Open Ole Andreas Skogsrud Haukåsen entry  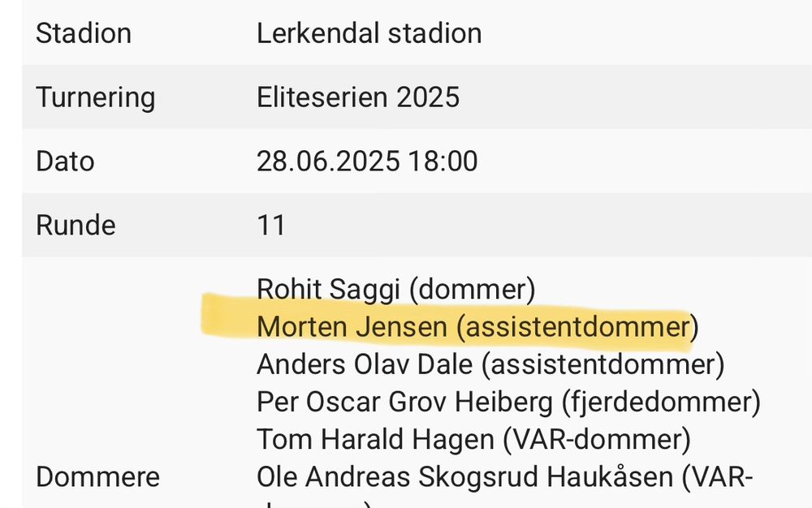pos(504,476)
